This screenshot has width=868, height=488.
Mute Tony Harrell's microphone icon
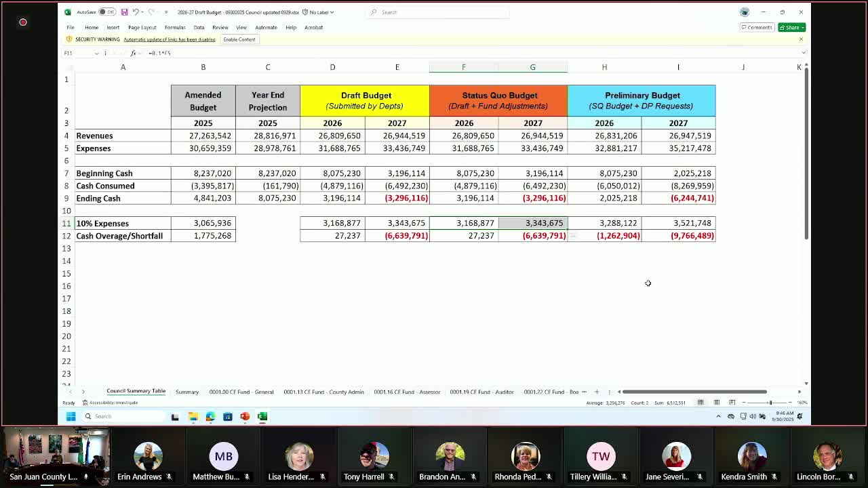pos(391,477)
